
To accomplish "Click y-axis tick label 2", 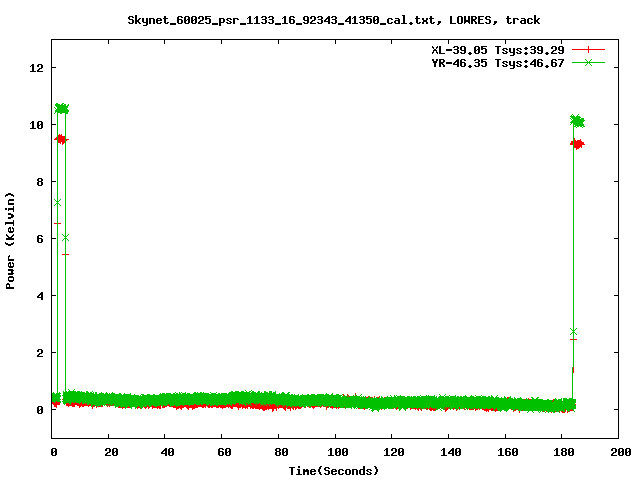I will pyautogui.click(x=40, y=353).
